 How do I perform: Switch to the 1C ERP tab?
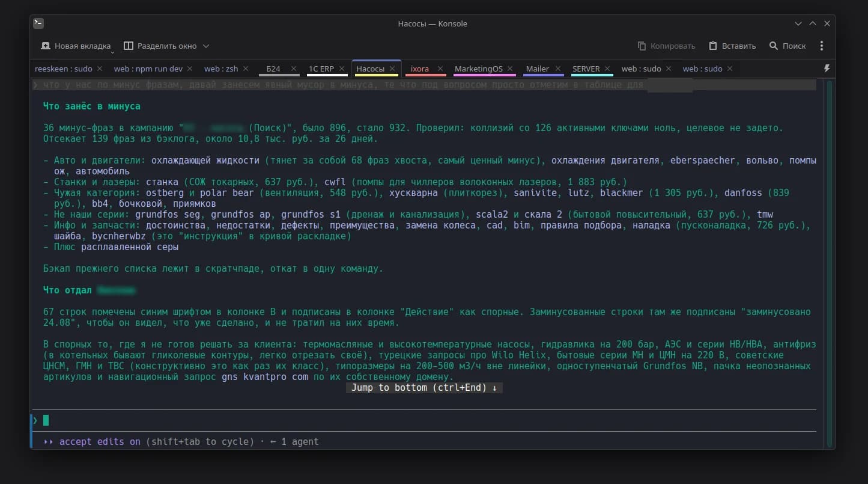coord(321,69)
